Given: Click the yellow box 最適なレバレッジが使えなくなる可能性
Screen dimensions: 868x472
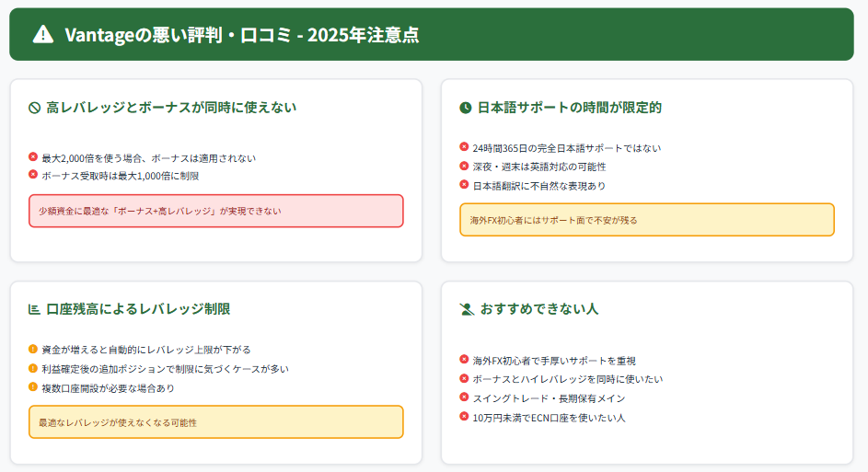Looking at the screenshot, I should [215, 422].
